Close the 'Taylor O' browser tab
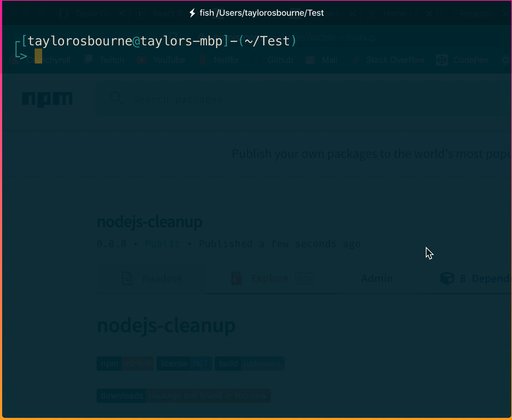Viewport: 512px width, 420px height. [x=122, y=14]
